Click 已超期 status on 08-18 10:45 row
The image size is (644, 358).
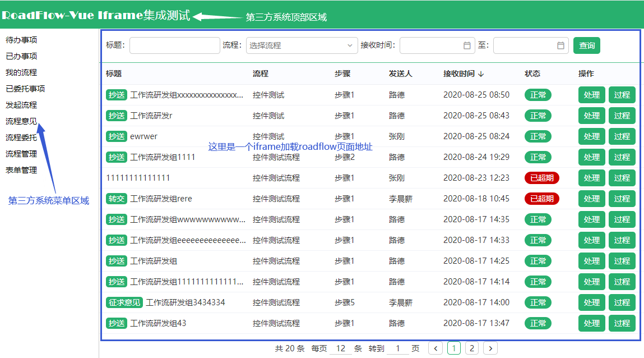tap(542, 199)
